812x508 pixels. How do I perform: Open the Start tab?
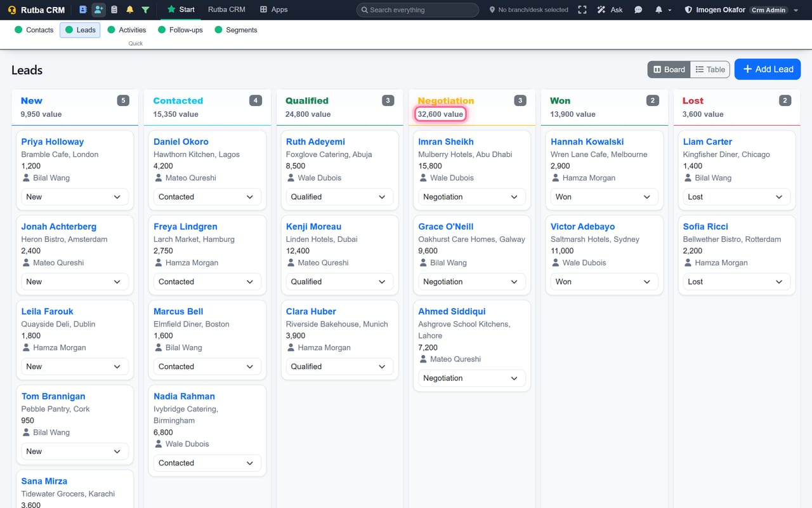(181, 10)
